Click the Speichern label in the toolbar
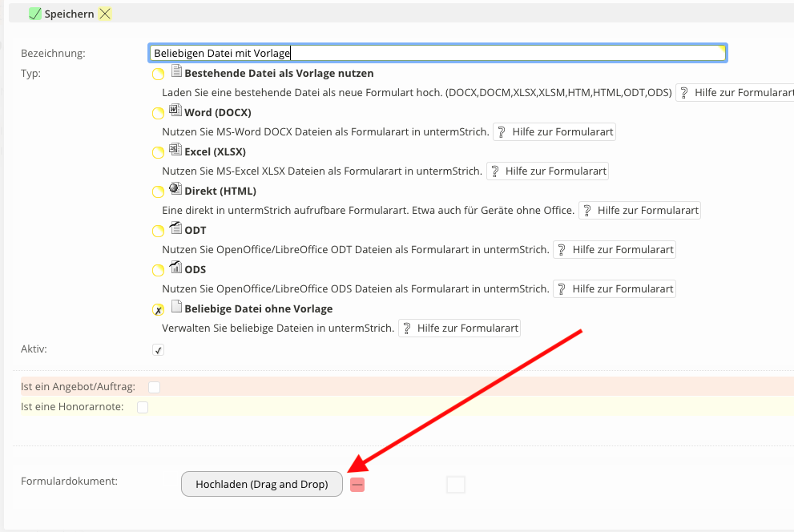This screenshot has height=532, width=794. (69, 14)
